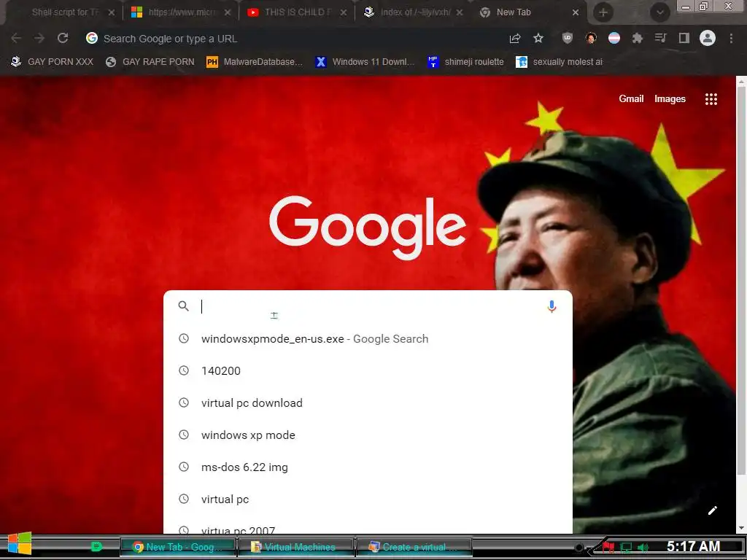Click the clock icon beside windowsxpmode suggestion
The height and width of the screenshot is (560, 747).
coord(183,338)
